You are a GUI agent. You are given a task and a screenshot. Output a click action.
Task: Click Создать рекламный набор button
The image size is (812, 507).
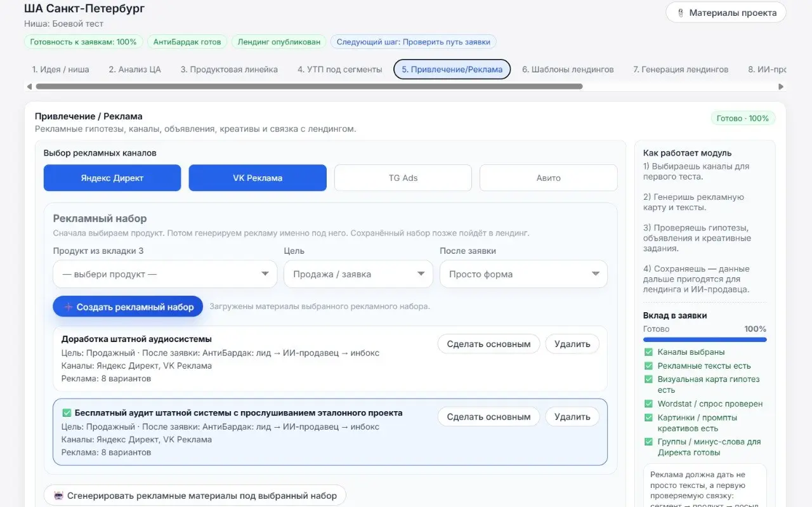click(x=128, y=307)
